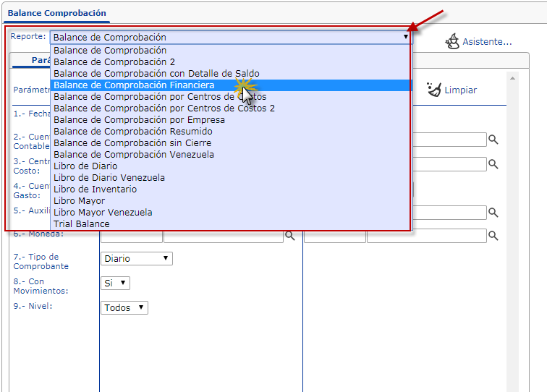Click the Limpiar broom icon
The width and height of the screenshot is (547, 392).
pyautogui.click(x=435, y=90)
